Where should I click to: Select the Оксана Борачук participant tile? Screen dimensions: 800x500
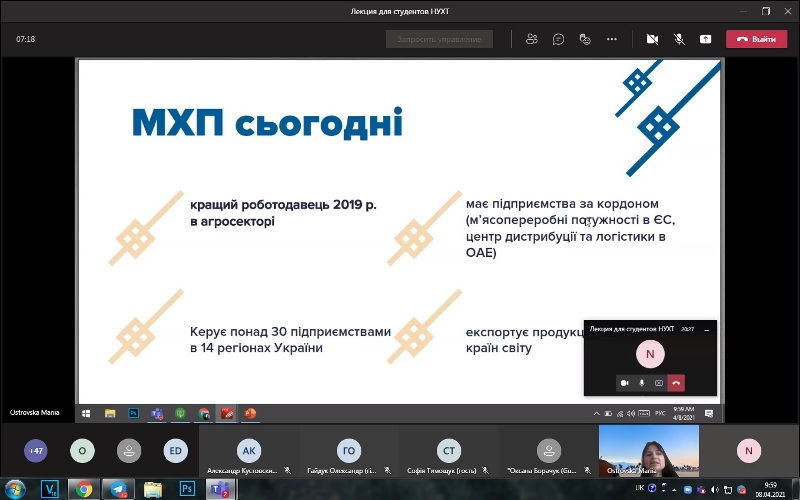click(549, 452)
